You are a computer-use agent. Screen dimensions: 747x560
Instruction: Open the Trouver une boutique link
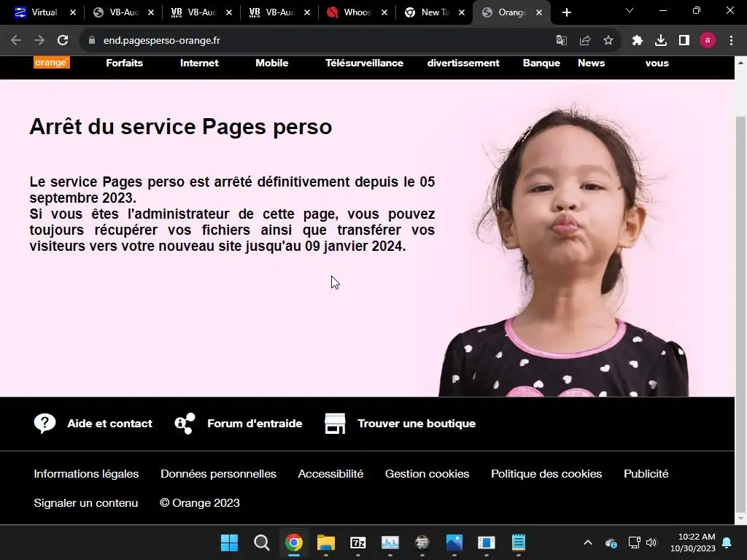pyautogui.click(x=417, y=424)
